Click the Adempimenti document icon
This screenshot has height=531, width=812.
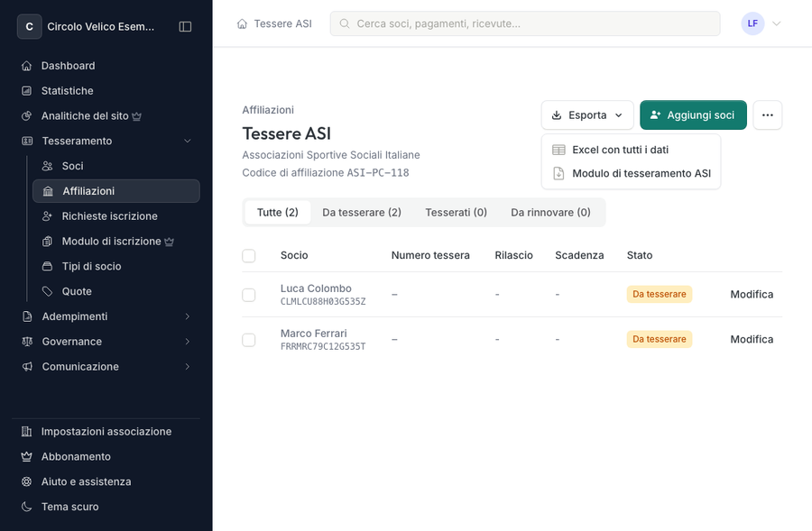coord(27,316)
